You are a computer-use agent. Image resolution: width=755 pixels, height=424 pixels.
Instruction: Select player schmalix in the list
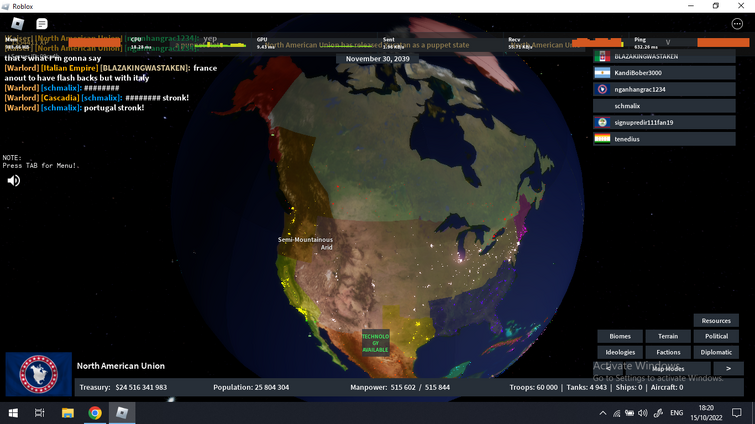tap(664, 106)
